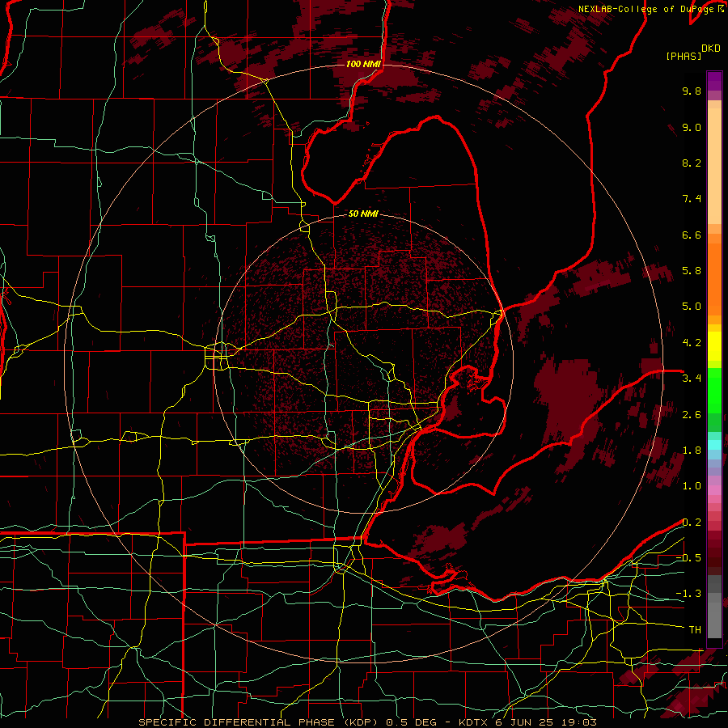The height and width of the screenshot is (728, 728).
Task: Click the "5.0" value on the color scale
Action: click(692, 307)
